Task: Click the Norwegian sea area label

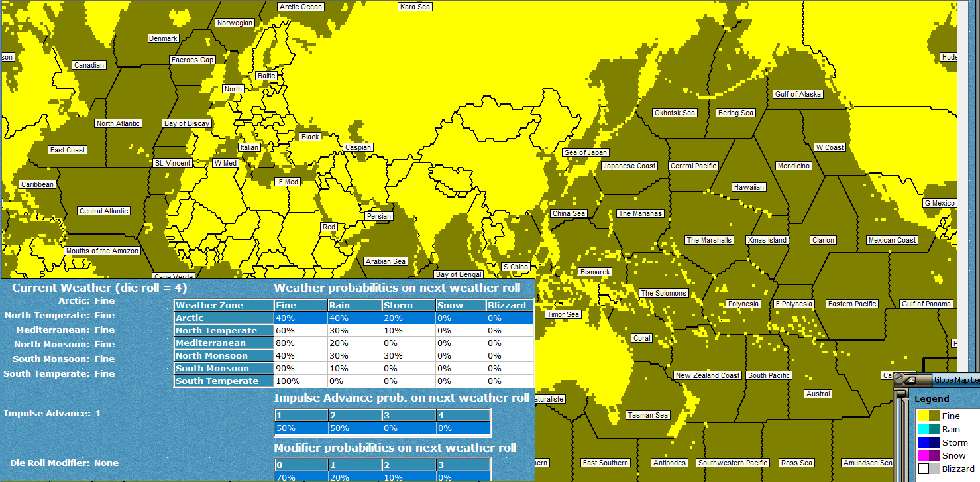Action: 235,23
